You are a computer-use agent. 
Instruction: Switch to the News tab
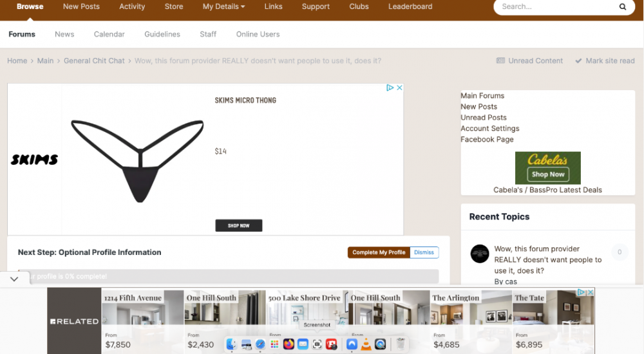[64, 34]
